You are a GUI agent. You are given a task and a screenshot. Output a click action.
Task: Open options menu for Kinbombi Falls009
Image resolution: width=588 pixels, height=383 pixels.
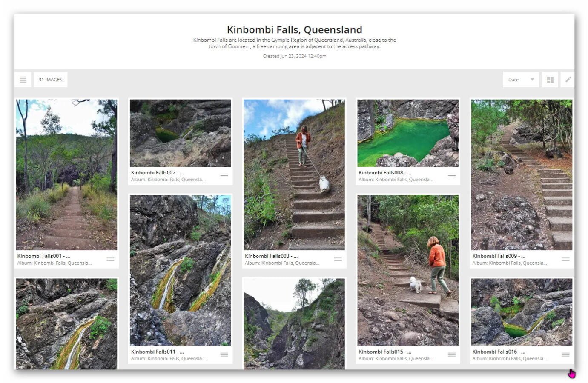(565, 259)
